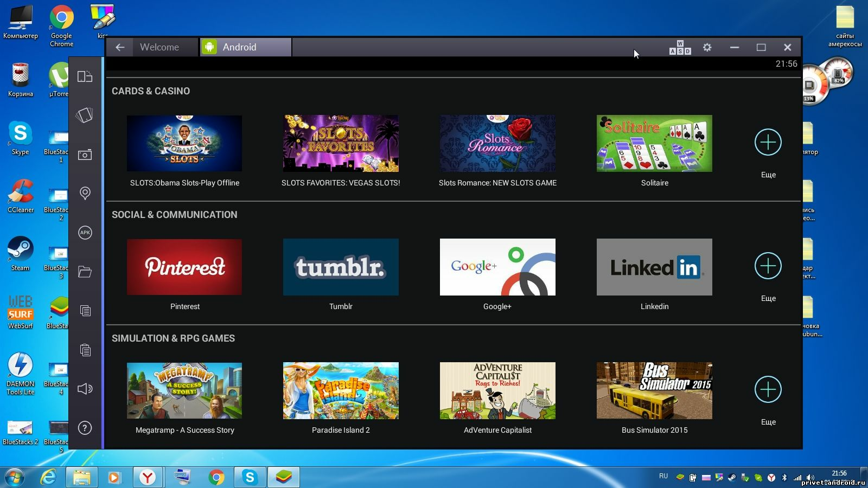
Task: Click the screen layout icon in the sidebar
Action: 85,76
